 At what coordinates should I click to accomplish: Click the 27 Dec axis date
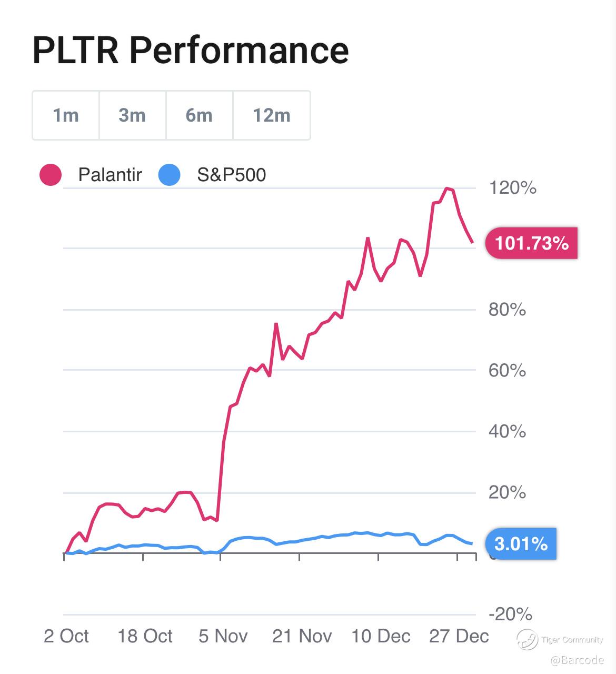point(459,636)
